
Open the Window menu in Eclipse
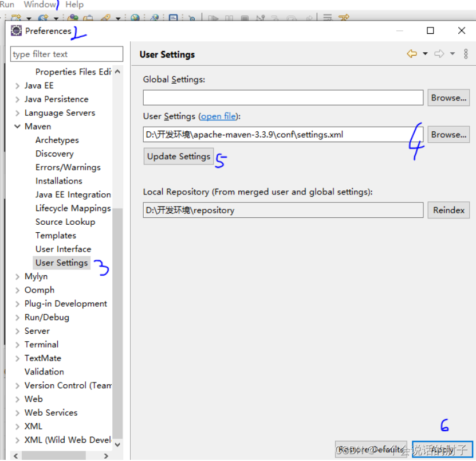(40, 4)
